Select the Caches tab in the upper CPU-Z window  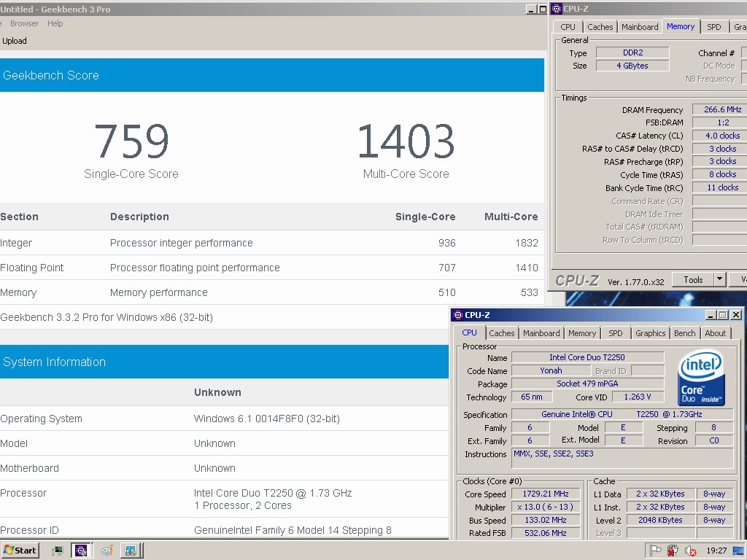(600, 27)
